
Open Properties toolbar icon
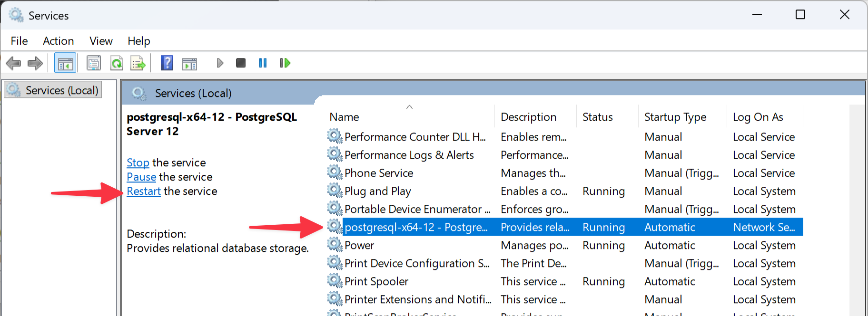click(x=94, y=63)
